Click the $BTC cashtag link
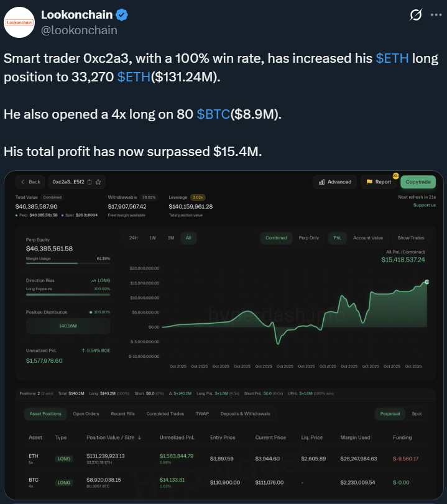The image size is (447, 504). tap(212, 114)
